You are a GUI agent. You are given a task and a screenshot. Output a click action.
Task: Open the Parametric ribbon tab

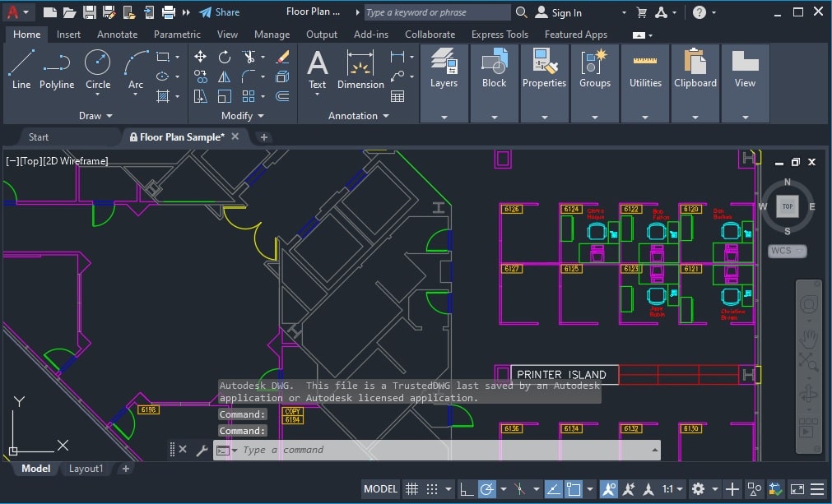[177, 34]
